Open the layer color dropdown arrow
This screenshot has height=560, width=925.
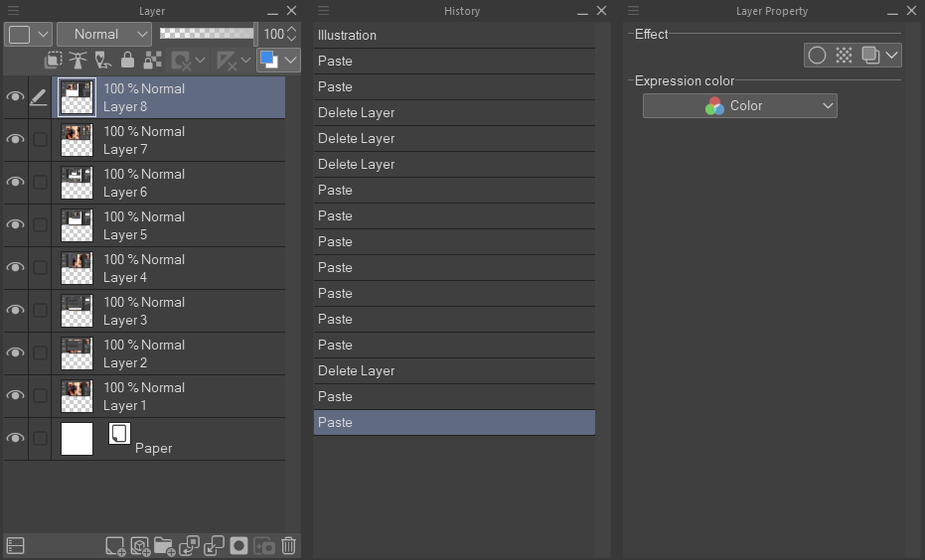[291, 60]
